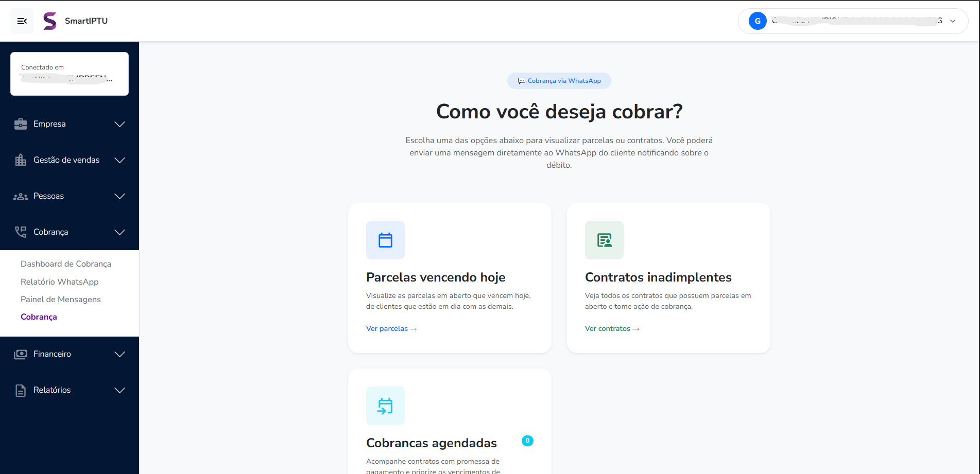Image resolution: width=980 pixels, height=474 pixels.
Task: Open the user account dropdown chevron
Action: [x=953, y=21]
